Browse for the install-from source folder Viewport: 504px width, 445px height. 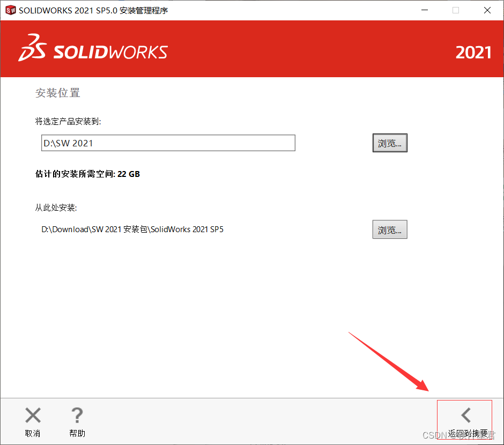390,229
